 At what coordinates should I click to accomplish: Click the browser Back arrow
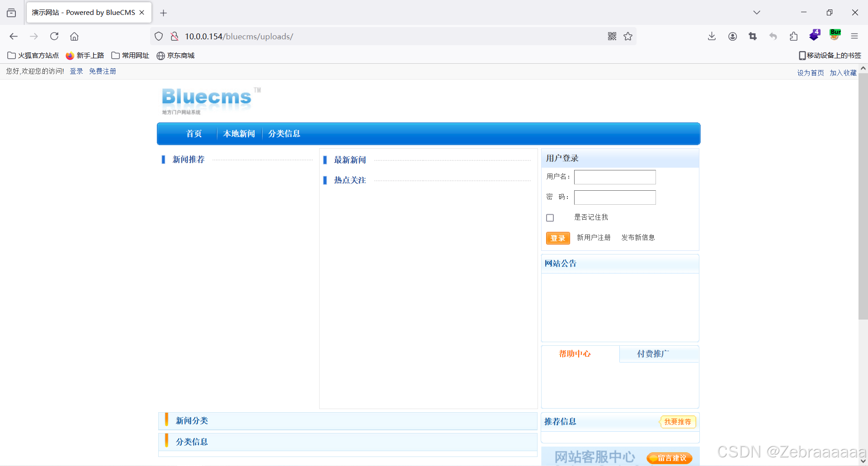pos(14,36)
